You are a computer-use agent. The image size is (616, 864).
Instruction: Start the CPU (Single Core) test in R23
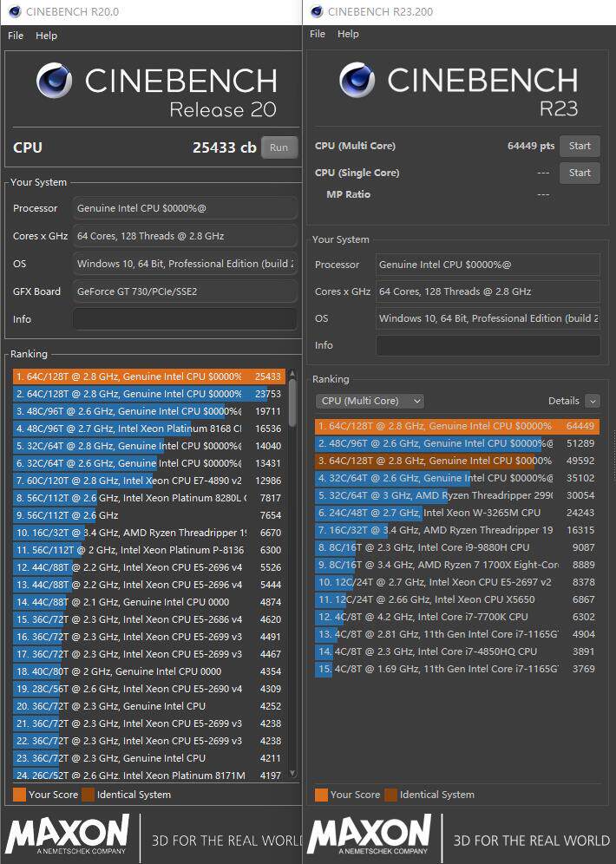tap(580, 173)
